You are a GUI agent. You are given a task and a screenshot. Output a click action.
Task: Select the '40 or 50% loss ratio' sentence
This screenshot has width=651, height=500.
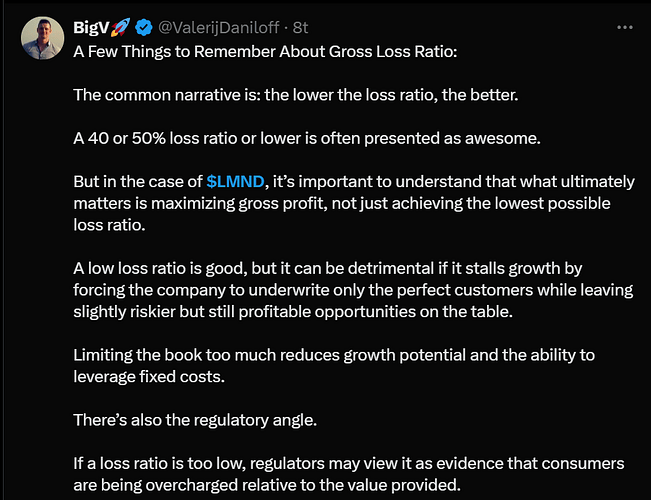click(305, 138)
